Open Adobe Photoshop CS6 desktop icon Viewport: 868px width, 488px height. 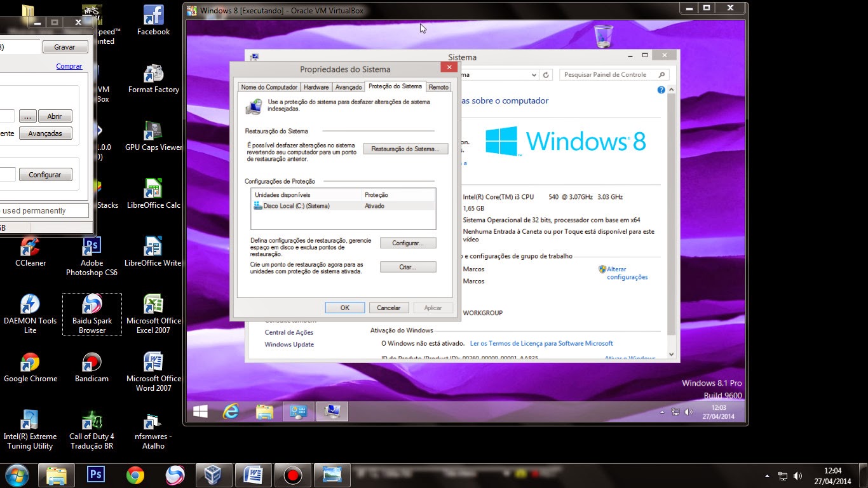pyautogui.click(x=92, y=257)
